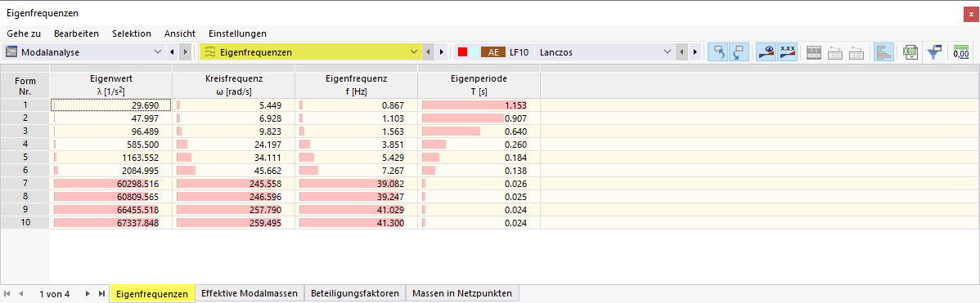Select row header for form 10
The image size is (980, 303).
tap(25, 223)
